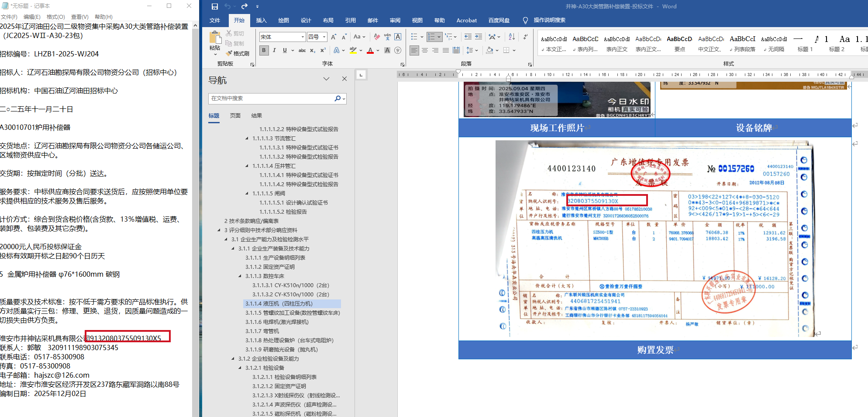The height and width of the screenshot is (417, 868).
Task: Decrease the paragraph indent
Action: [x=468, y=37]
